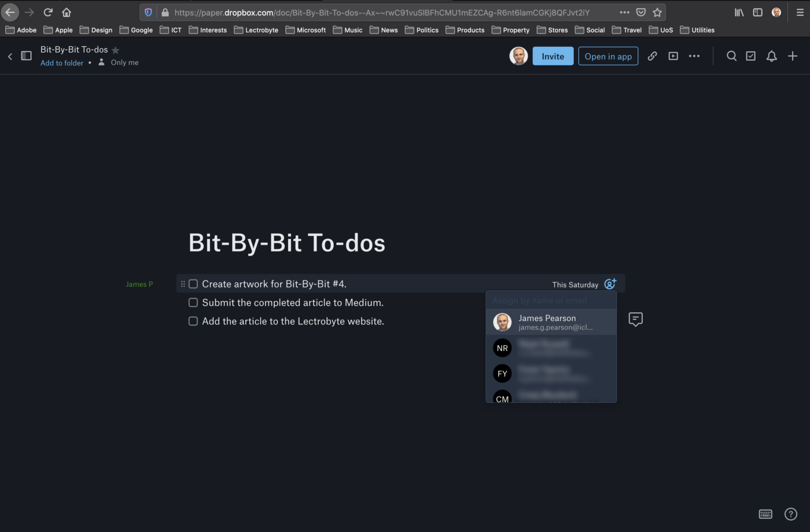Screen dimensions: 810x532
Task: Check off 'Create artwork for Bit-By-Bit #4'
Action: [x=193, y=283]
